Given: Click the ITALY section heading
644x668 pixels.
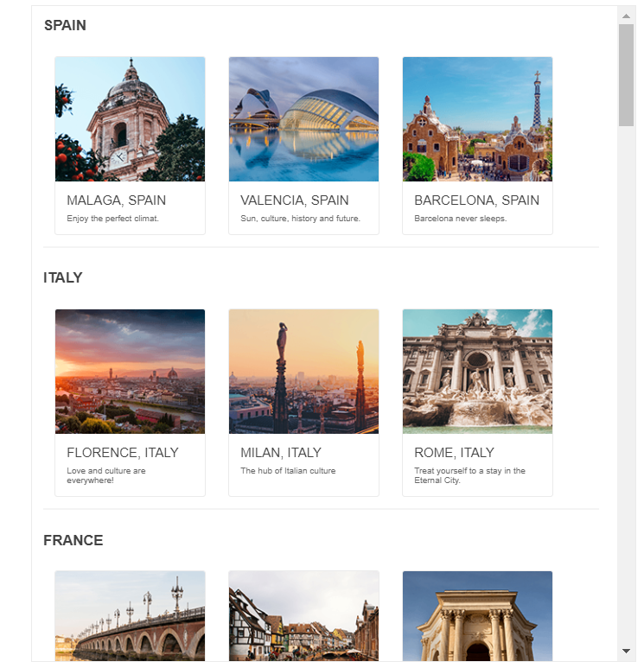Looking at the screenshot, I should [x=63, y=277].
